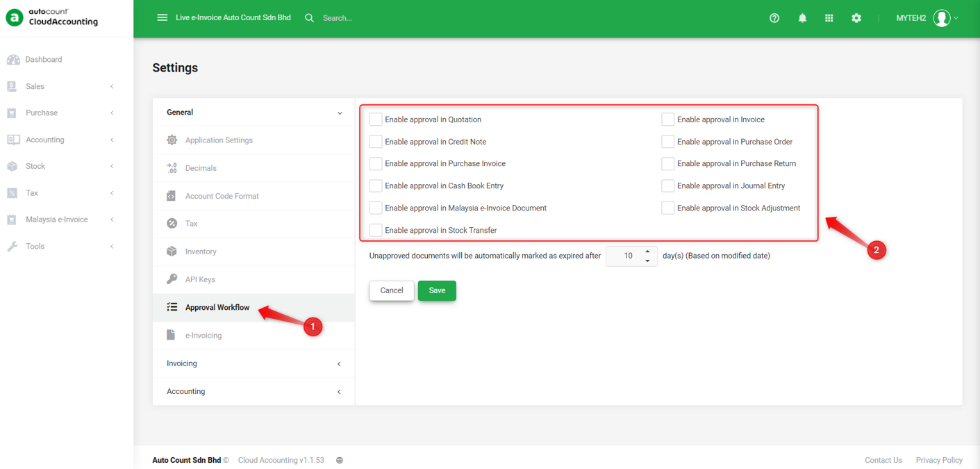
Task: Open the Contact Us link
Action: point(883,460)
